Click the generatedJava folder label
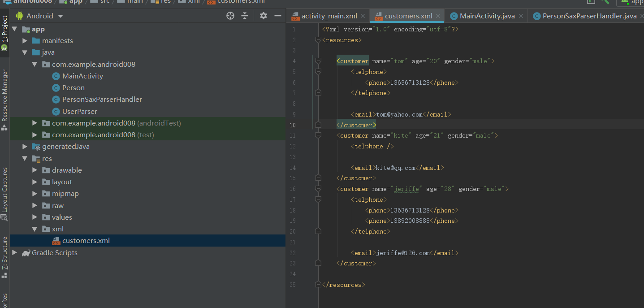The height and width of the screenshot is (308, 644). 66,147
